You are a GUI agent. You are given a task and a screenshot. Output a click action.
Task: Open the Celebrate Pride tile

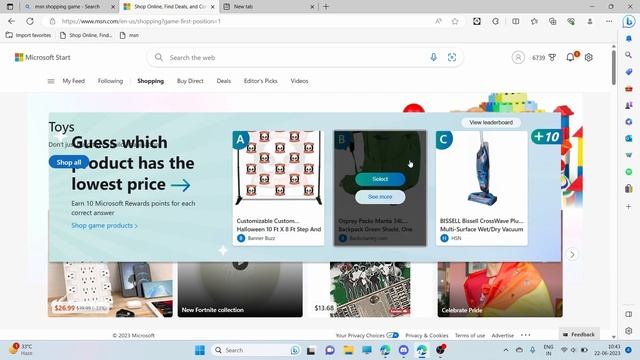pyautogui.click(x=500, y=289)
